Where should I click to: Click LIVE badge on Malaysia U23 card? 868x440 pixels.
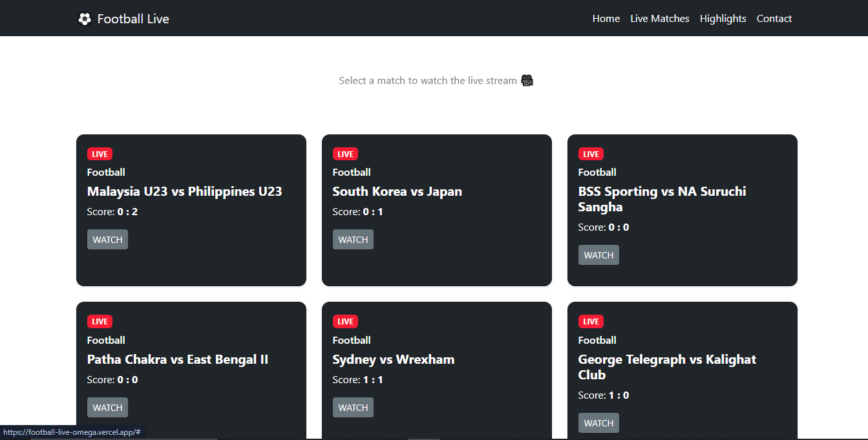click(100, 154)
